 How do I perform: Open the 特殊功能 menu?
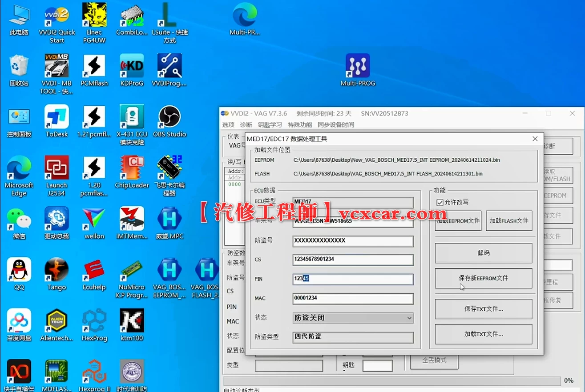(x=300, y=124)
